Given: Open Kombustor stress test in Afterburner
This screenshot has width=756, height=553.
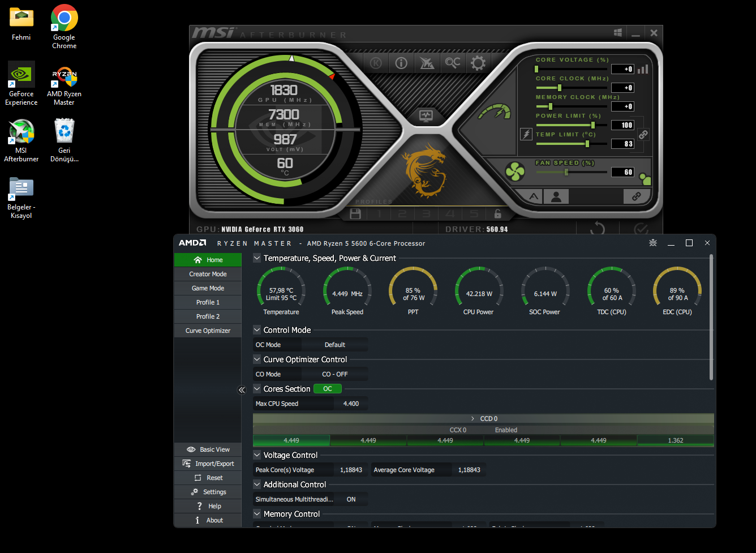Looking at the screenshot, I should click(376, 63).
